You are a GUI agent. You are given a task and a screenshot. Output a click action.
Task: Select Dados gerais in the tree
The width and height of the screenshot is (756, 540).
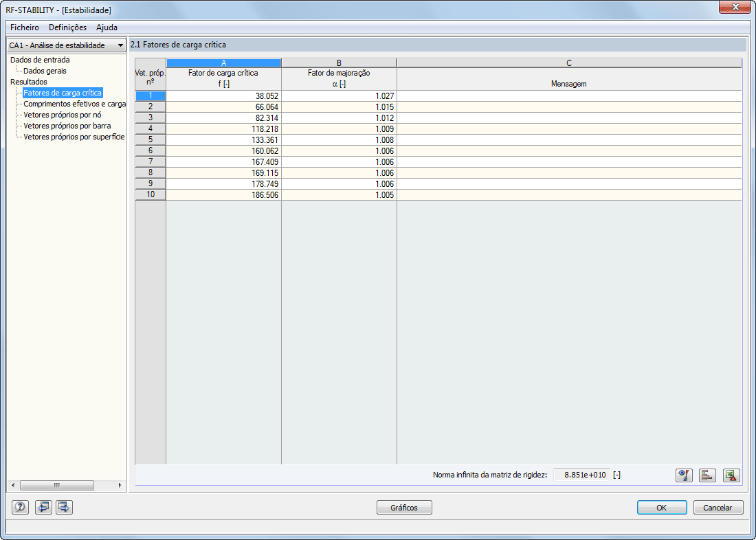45,71
